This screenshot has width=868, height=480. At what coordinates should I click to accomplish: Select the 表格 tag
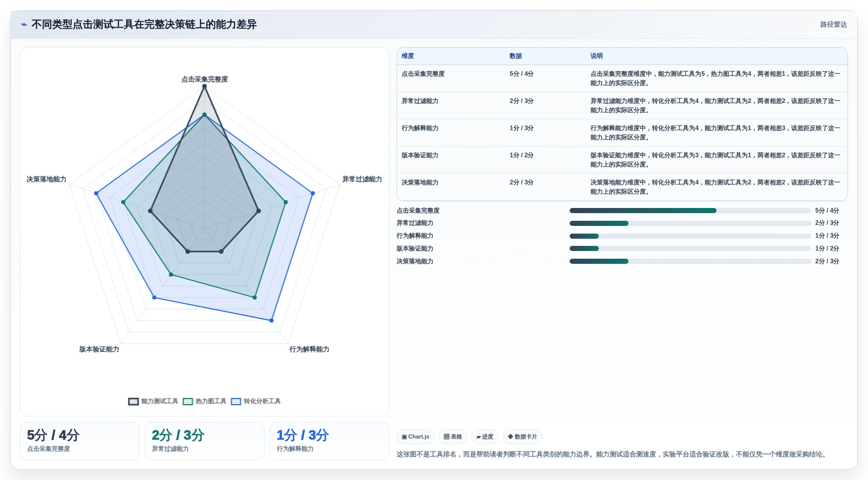click(x=453, y=436)
